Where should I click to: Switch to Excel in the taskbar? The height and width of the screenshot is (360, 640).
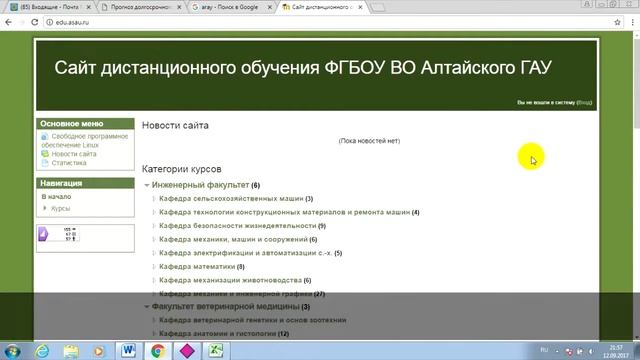click(x=216, y=351)
